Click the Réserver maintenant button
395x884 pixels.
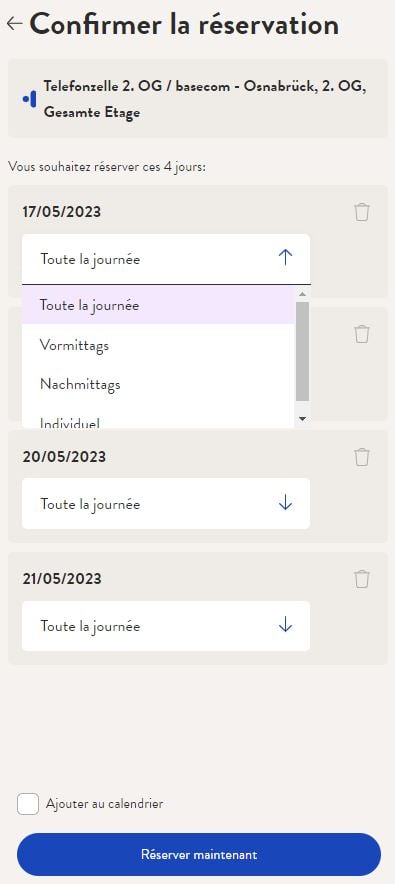pos(199,854)
